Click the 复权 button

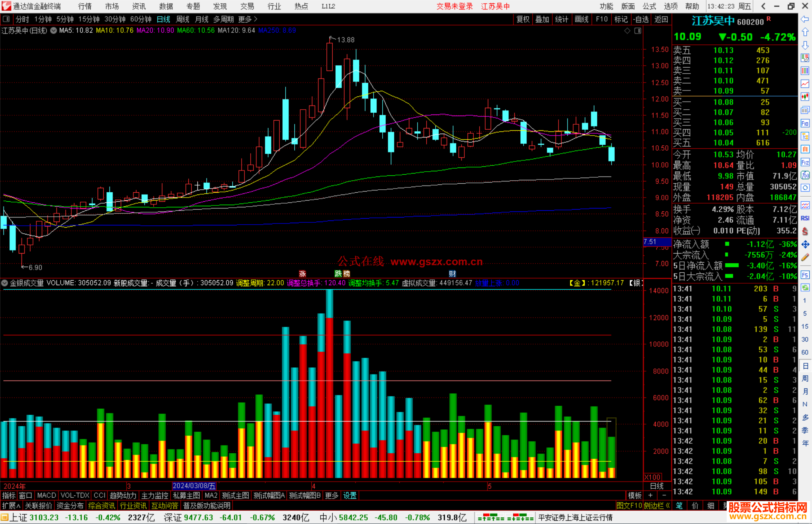(x=523, y=19)
